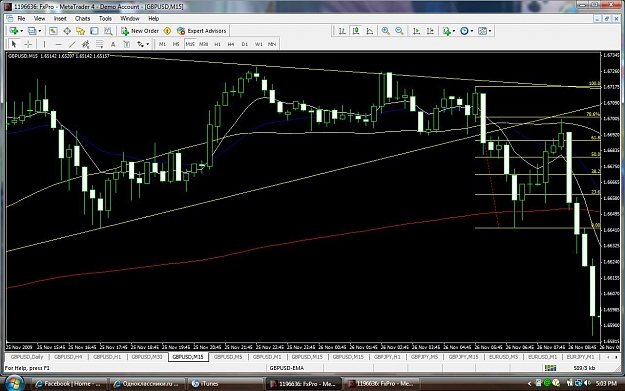Open the Help menu
625x391 pixels.
(153, 18)
